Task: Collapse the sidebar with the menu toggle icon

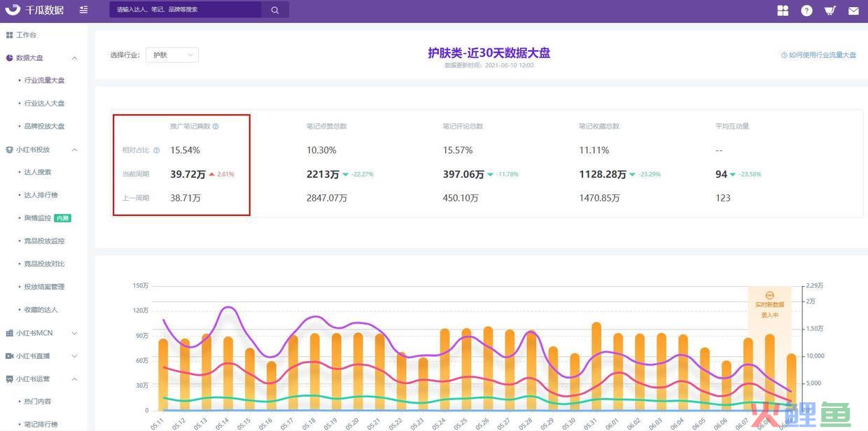Action: click(x=84, y=10)
